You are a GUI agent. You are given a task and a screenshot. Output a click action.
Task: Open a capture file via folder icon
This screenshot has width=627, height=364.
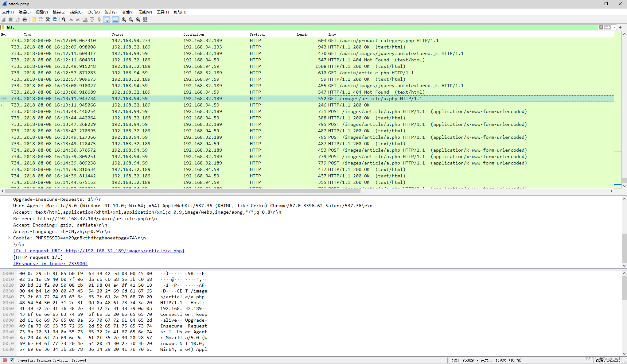tap(34, 20)
